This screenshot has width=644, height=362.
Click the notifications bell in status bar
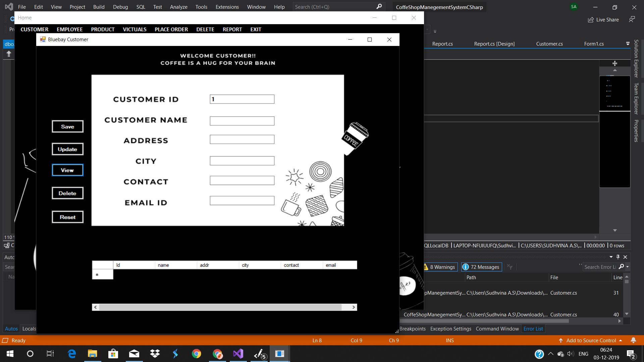(633, 340)
